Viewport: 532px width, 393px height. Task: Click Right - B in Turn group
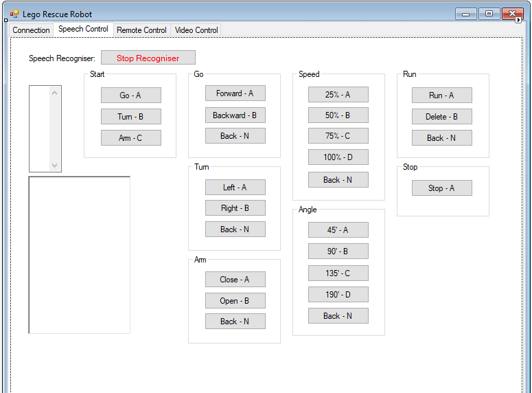pos(235,208)
